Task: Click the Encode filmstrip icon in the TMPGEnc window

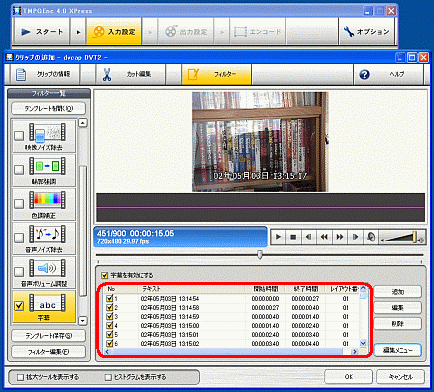Action: point(240,32)
